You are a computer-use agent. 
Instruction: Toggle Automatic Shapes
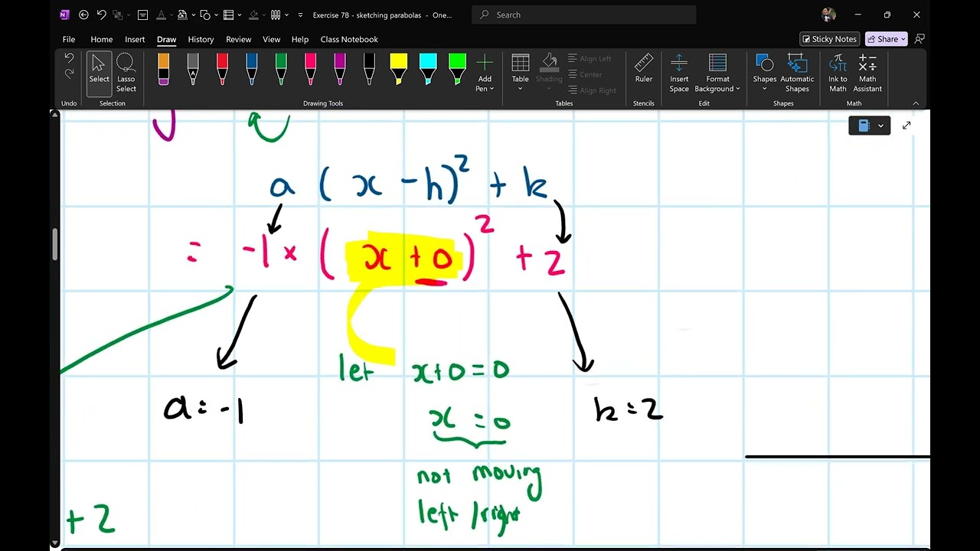[x=797, y=73]
